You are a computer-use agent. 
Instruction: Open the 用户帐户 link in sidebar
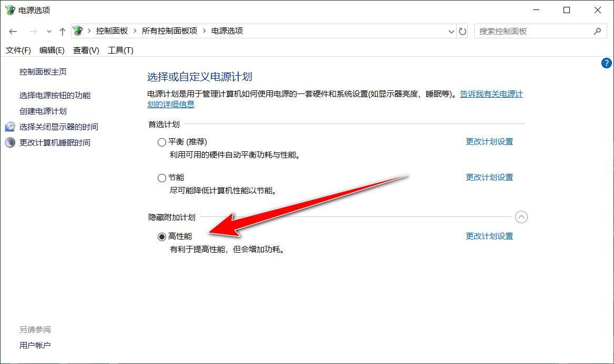(34, 345)
